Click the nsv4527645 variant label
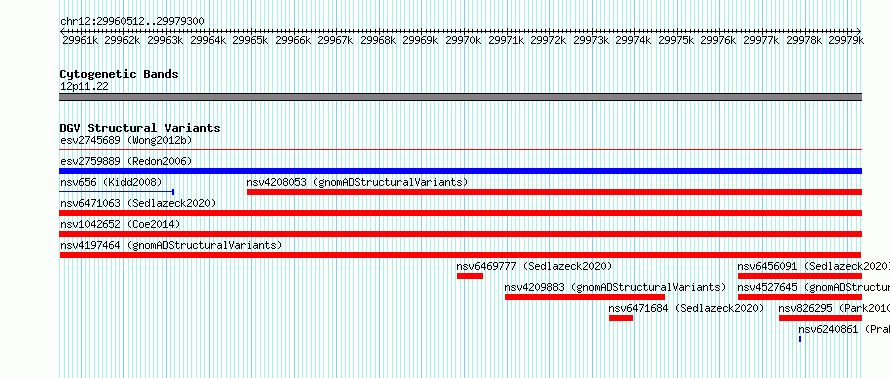 [x=813, y=287]
